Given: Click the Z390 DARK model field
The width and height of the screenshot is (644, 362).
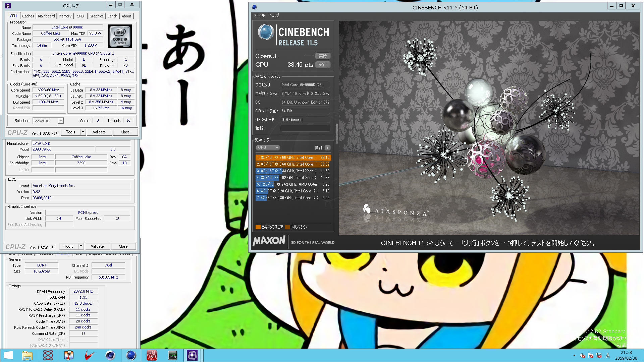Looking at the screenshot, I should tap(63, 149).
